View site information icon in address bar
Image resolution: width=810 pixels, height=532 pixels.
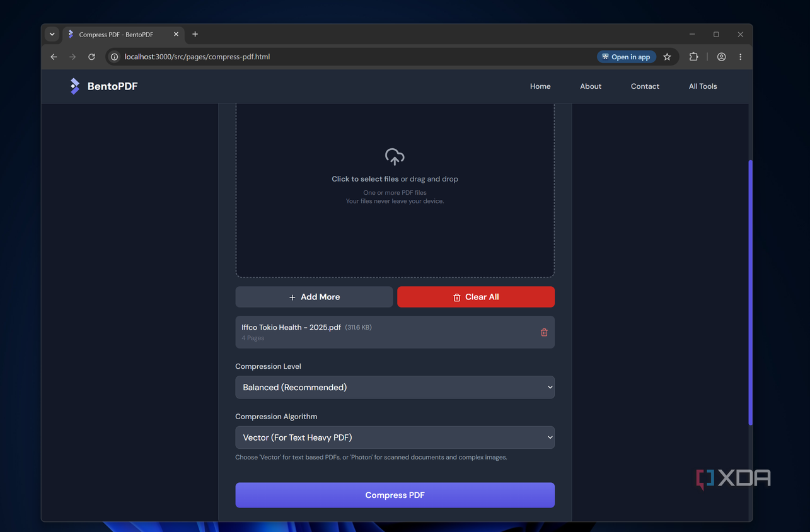pyautogui.click(x=114, y=57)
